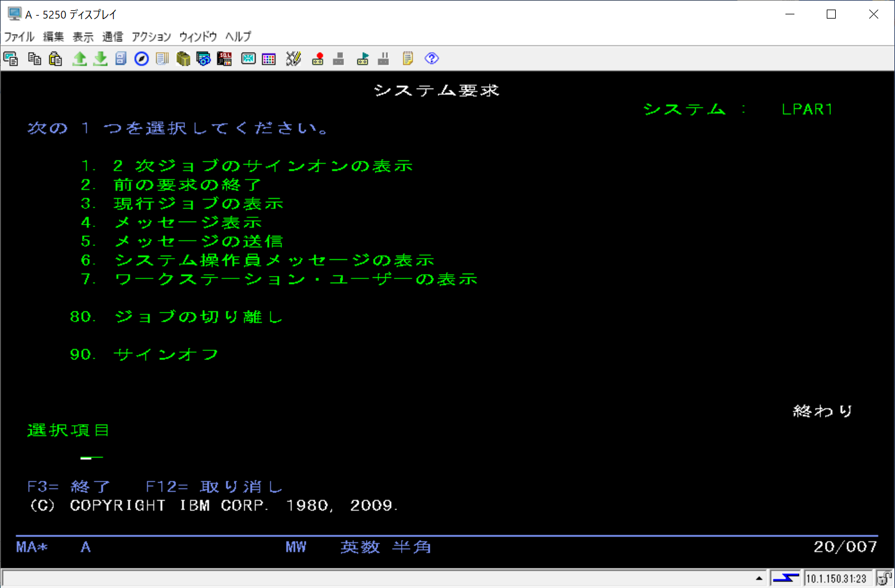Click the pencil hatch pattern icon
Viewport: 895px width, 588px height.
click(x=293, y=59)
